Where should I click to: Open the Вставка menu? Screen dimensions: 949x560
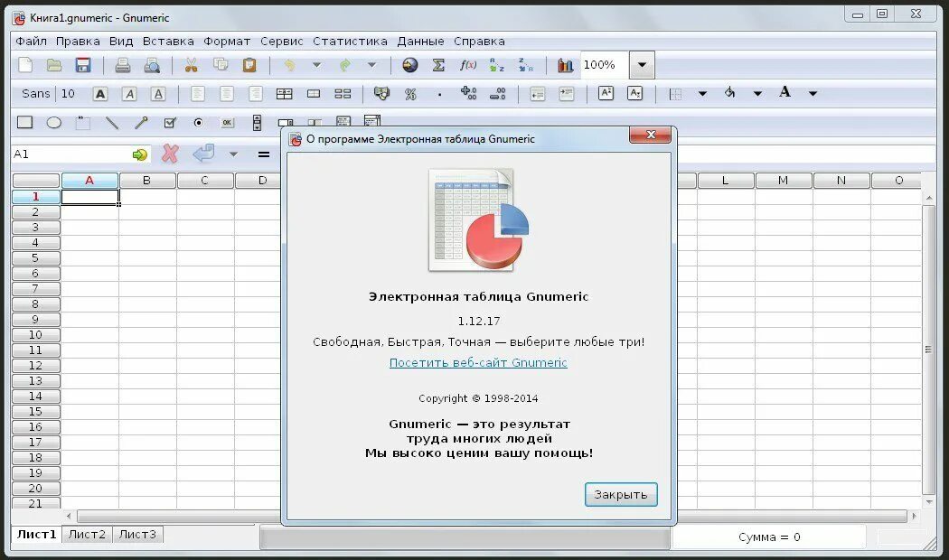coord(168,42)
